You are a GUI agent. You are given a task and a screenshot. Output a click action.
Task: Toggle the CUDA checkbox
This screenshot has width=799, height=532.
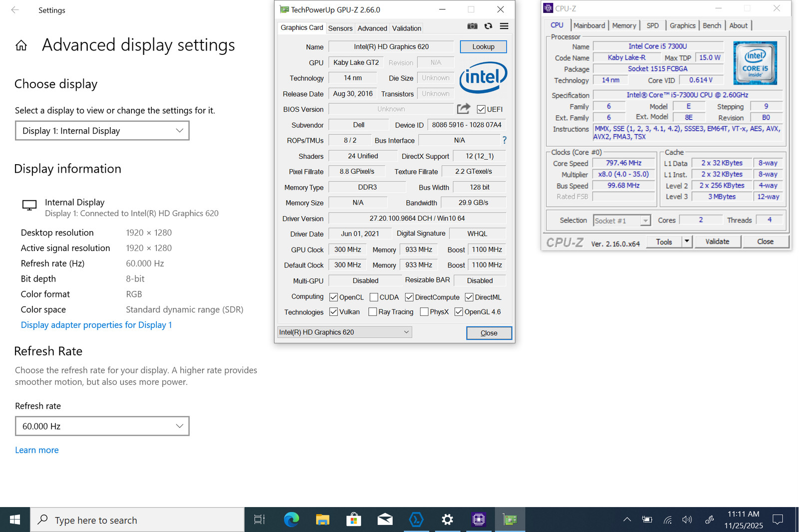[x=374, y=297]
